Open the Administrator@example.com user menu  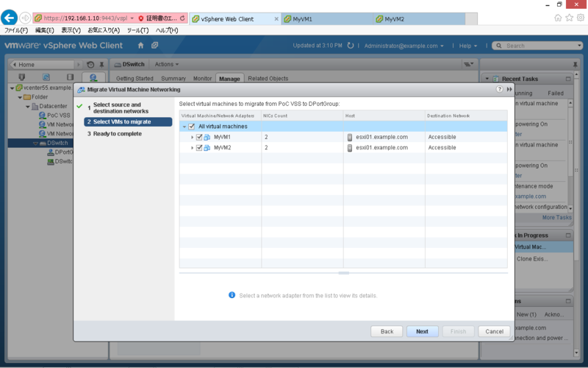click(404, 46)
